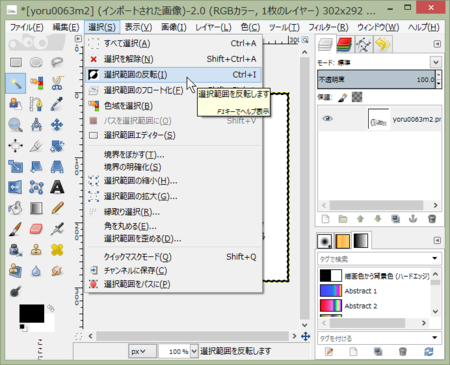Open the フィルター(R) menu
Screen dimensions: 450x365
point(328,27)
